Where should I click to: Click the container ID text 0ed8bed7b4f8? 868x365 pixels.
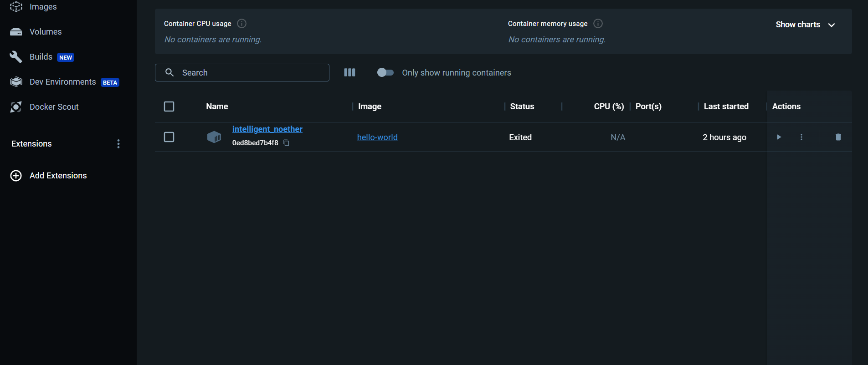(x=255, y=143)
